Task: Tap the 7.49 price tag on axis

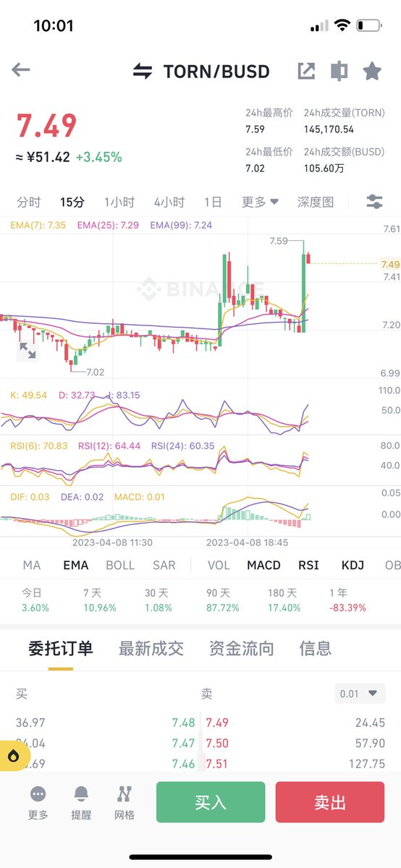Action: tap(390, 264)
